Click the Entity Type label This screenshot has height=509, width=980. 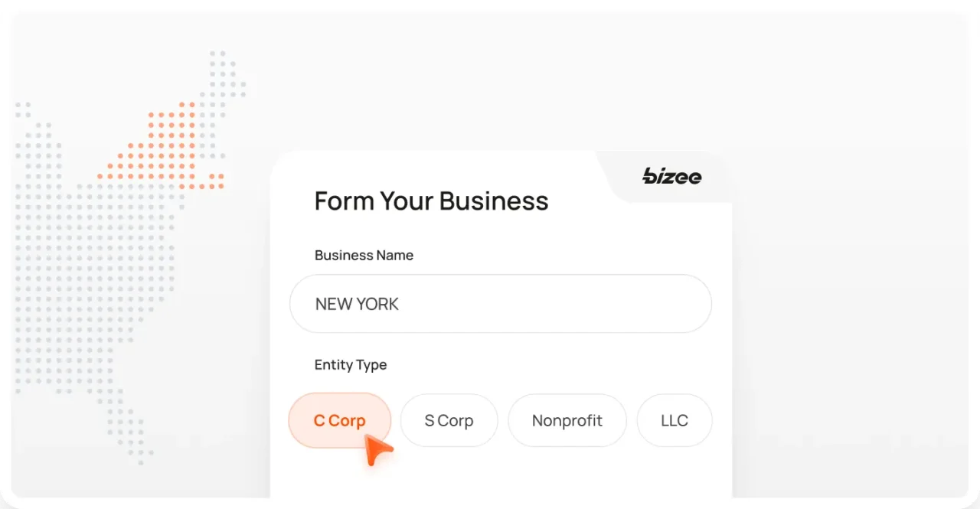(x=350, y=365)
